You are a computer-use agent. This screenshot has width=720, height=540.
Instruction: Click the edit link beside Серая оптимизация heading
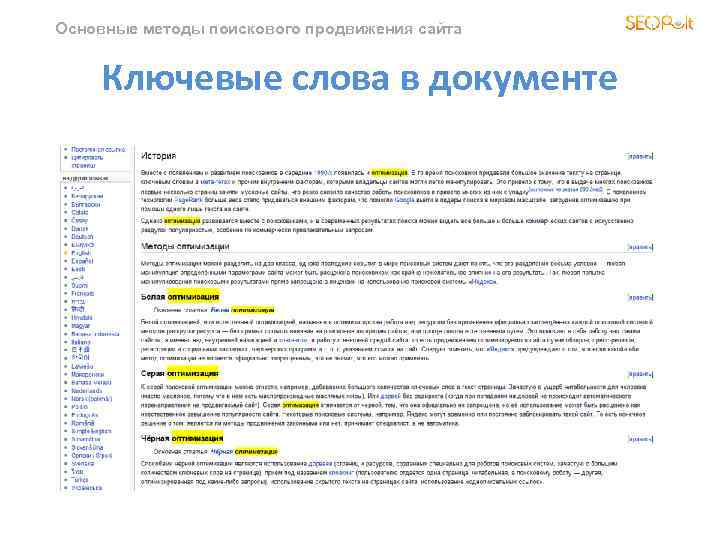click(x=640, y=374)
